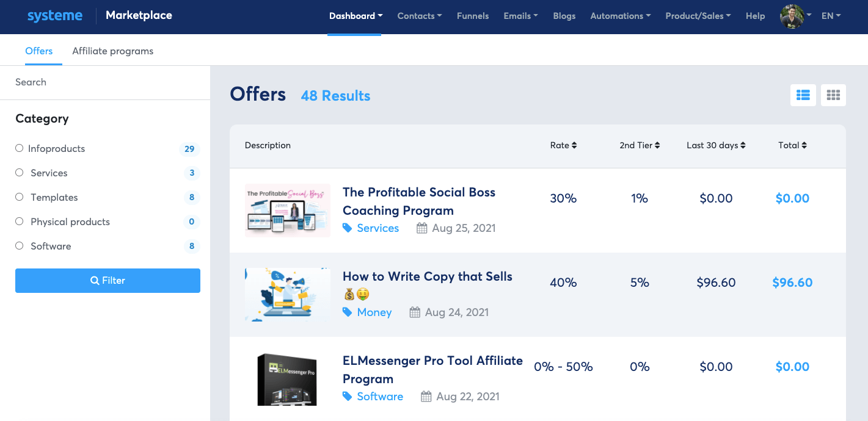This screenshot has width=868, height=421.
Task: Open the Dashboard dropdown menu
Action: (356, 16)
